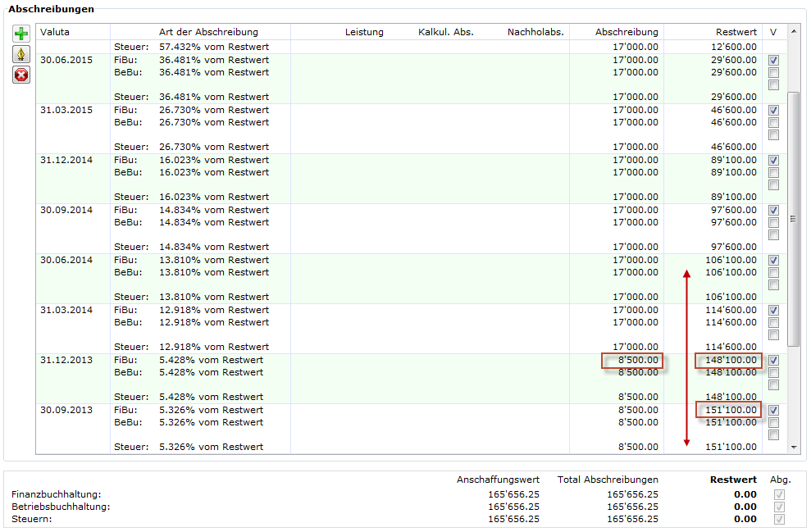
Task: Click the red delete entry icon
Action: (21, 75)
